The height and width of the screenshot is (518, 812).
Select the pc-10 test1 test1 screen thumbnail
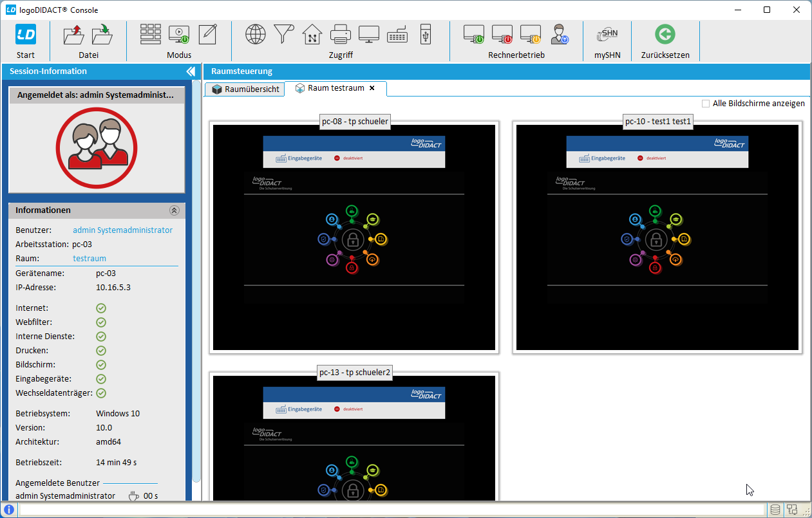pyautogui.click(x=657, y=237)
